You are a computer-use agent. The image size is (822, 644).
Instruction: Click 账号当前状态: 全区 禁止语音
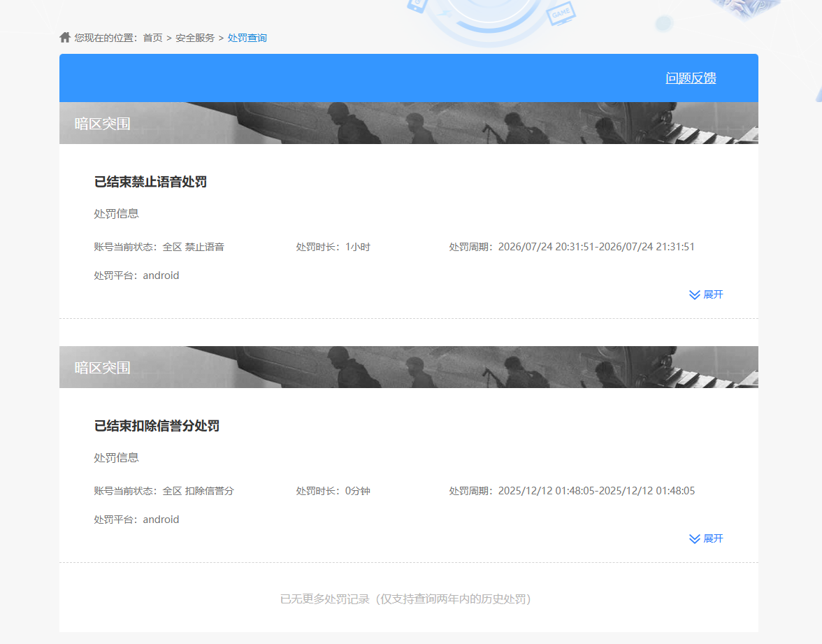[x=159, y=247]
